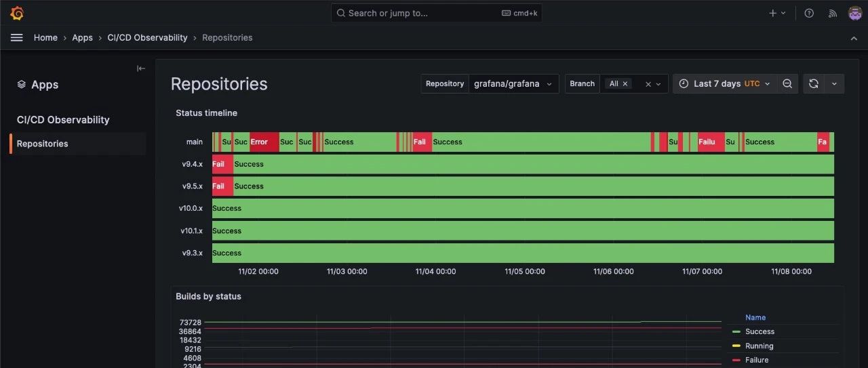The image size is (868, 368).
Task: Open the user profile avatar
Action: [x=855, y=13]
